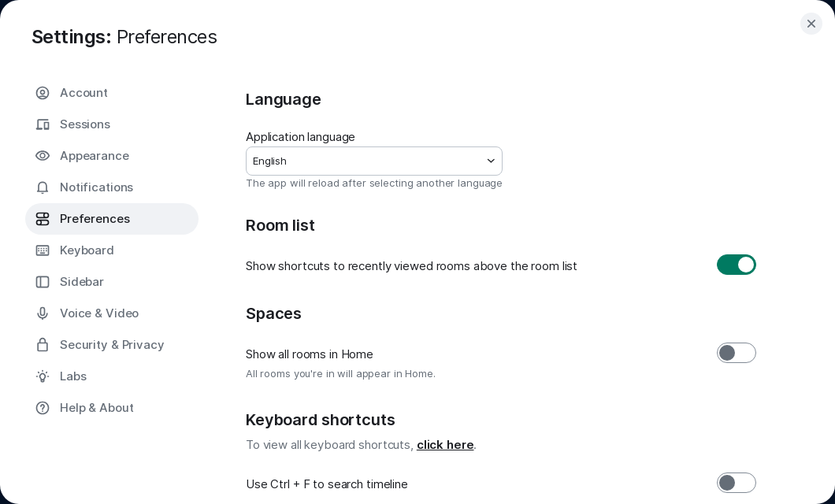Toggle Use Ctrl + F to search timeline
835x504 pixels.
[736, 483]
